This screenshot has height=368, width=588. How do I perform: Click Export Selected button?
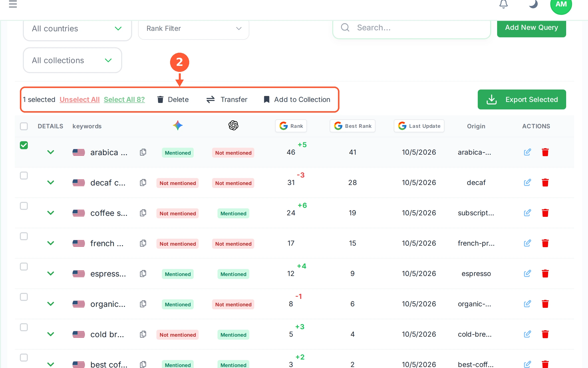coord(522,99)
